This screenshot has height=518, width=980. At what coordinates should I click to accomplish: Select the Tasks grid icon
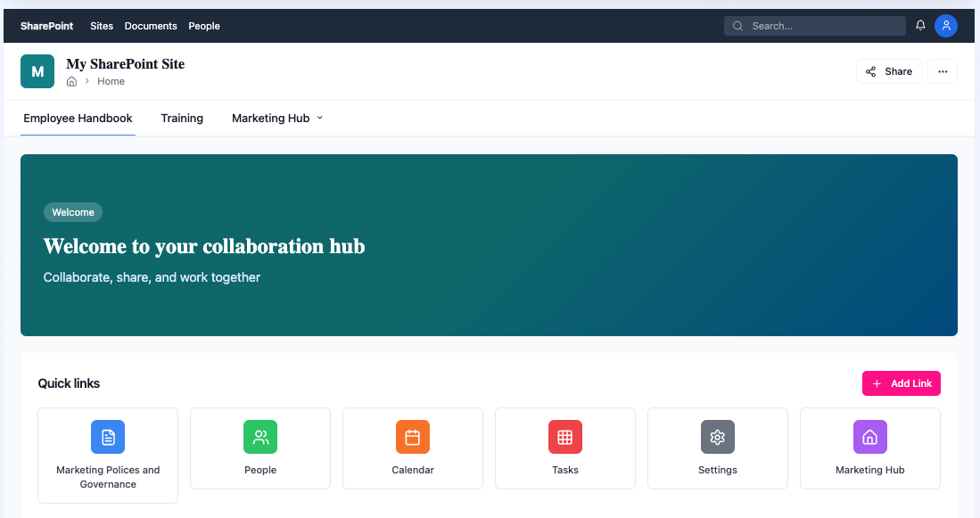(x=564, y=437)
